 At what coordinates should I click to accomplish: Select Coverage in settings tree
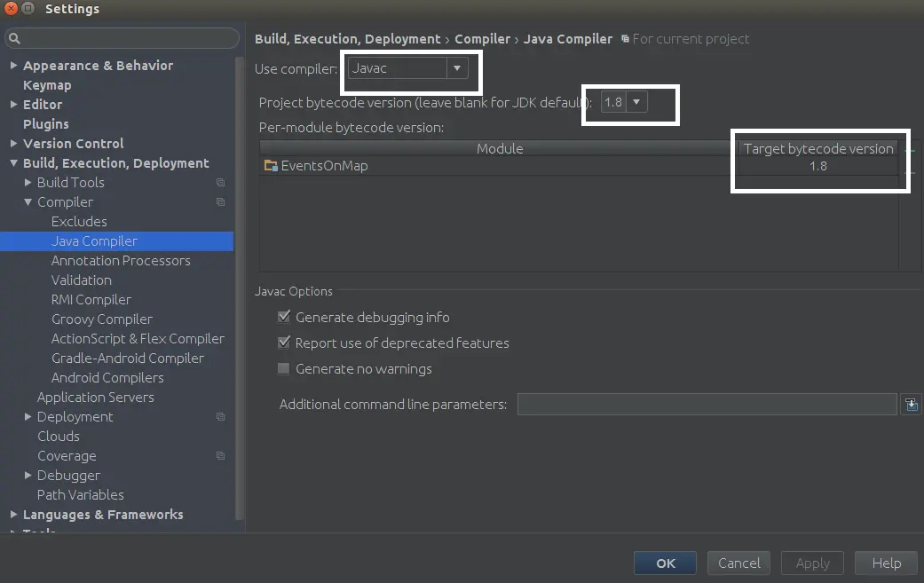[67, 456]
